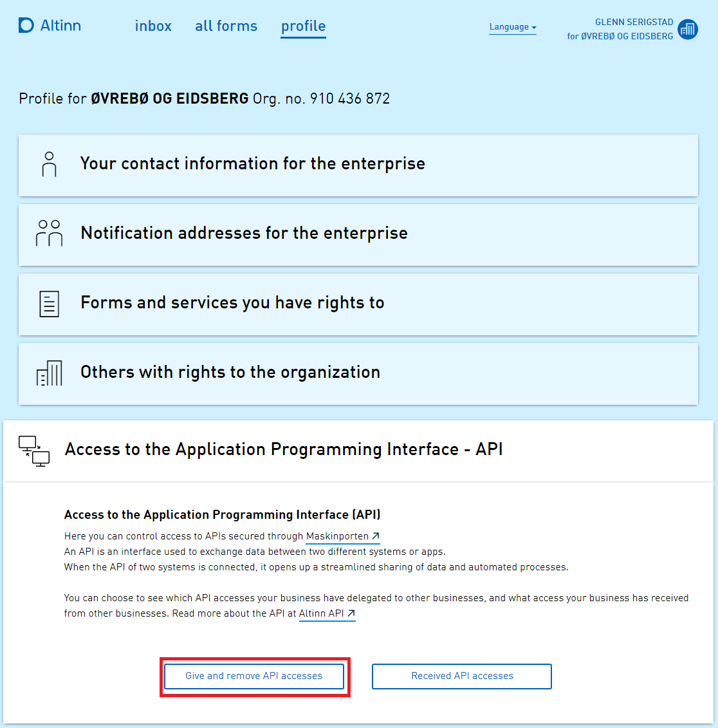Expand "Your contact information for the enterprise" title

point(252,164)
